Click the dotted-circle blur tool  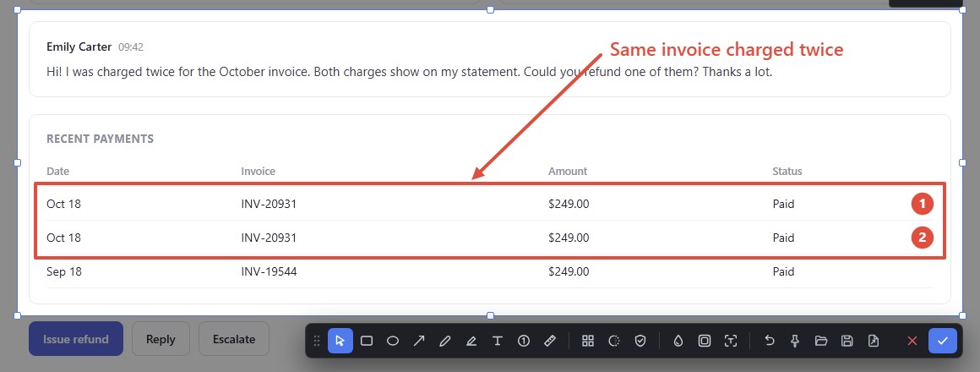coord(613,341)
